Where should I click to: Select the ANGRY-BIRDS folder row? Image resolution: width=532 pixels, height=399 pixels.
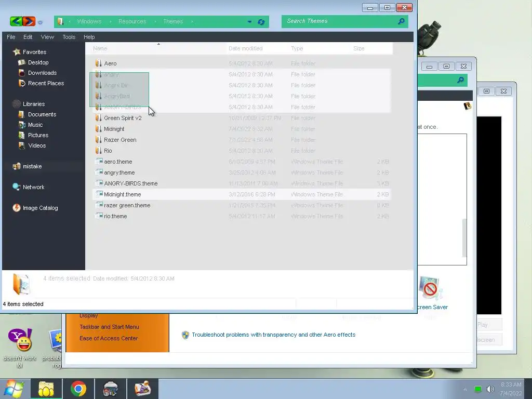(x=241, y=107)
